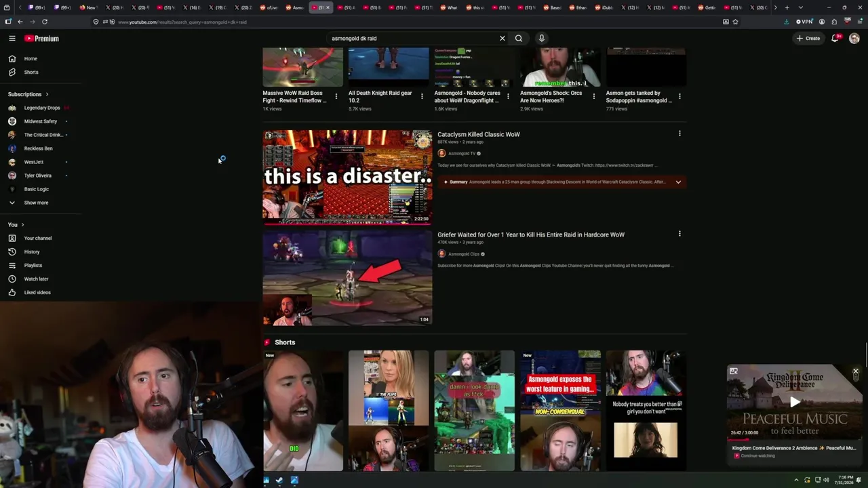Open the Create button menu

pos(808,39)
